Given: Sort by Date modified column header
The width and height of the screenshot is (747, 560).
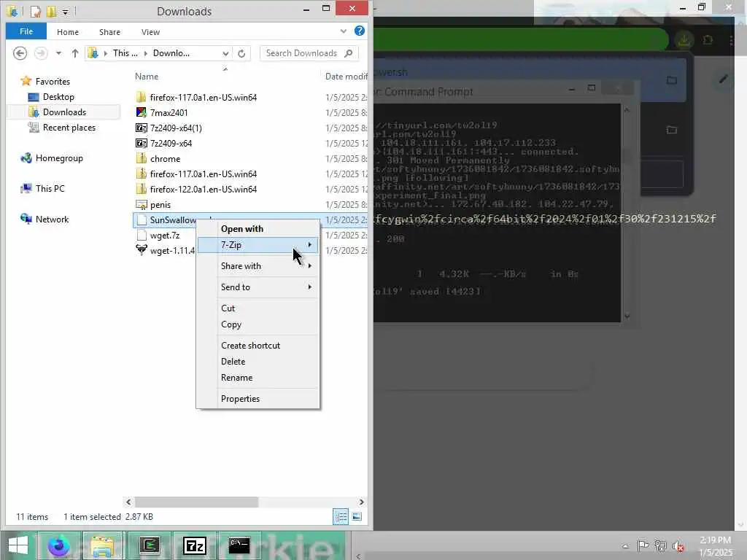Looking at the screenshot, I should (346, 76).
